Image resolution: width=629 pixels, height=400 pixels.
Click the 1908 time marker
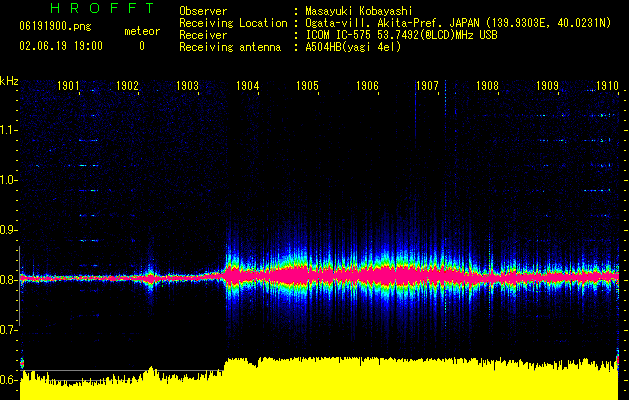(487, 85)
